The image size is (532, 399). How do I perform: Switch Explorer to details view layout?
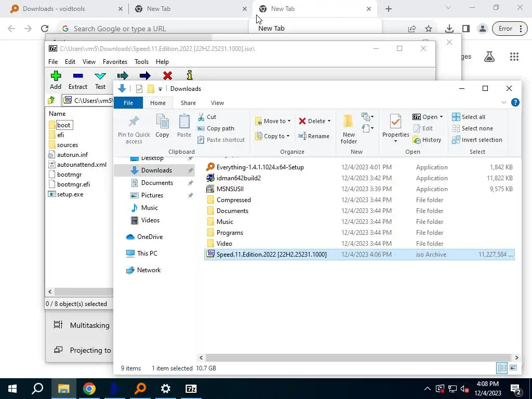pyautogui.click(x=502, y=368)
